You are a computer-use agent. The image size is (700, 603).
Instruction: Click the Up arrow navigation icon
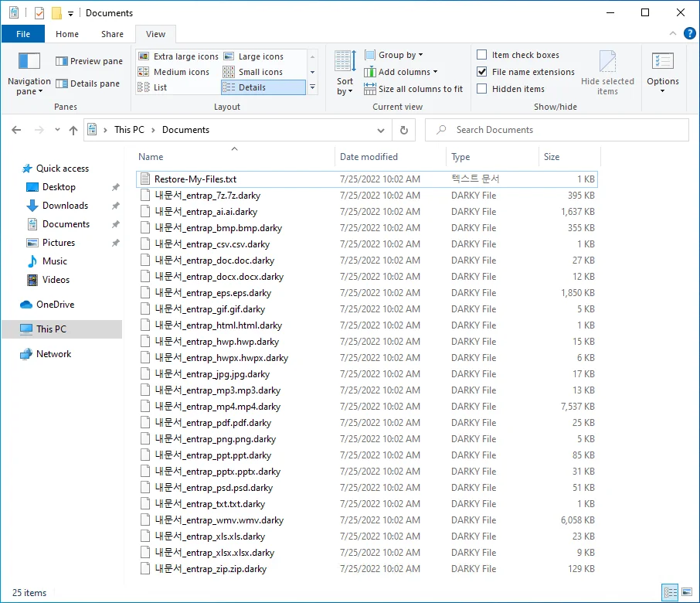(73, 131)
